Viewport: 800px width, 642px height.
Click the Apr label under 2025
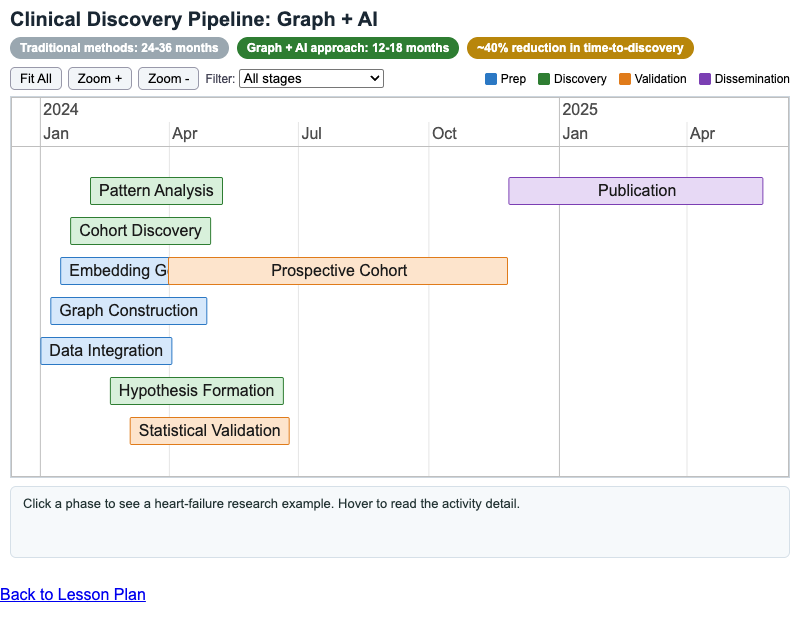pos(703,134)
